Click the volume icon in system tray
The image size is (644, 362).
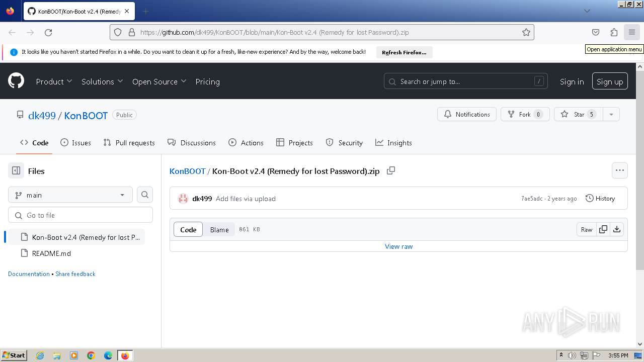pos(572,355)
